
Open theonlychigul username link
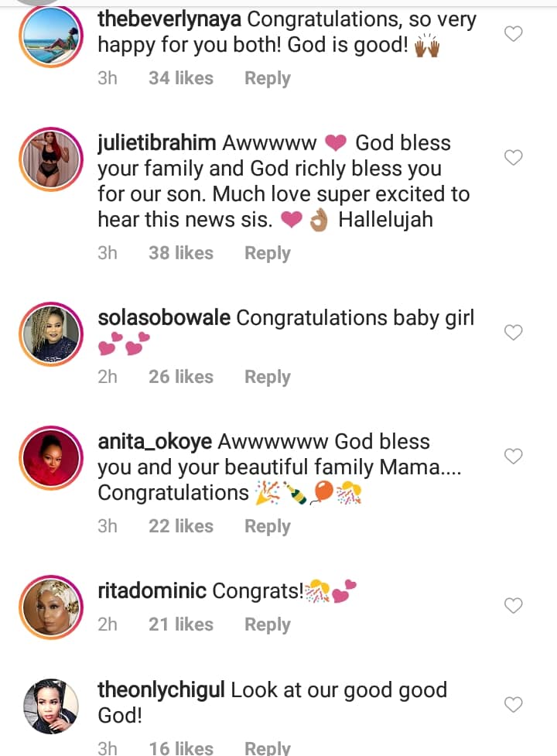point(161,690)
